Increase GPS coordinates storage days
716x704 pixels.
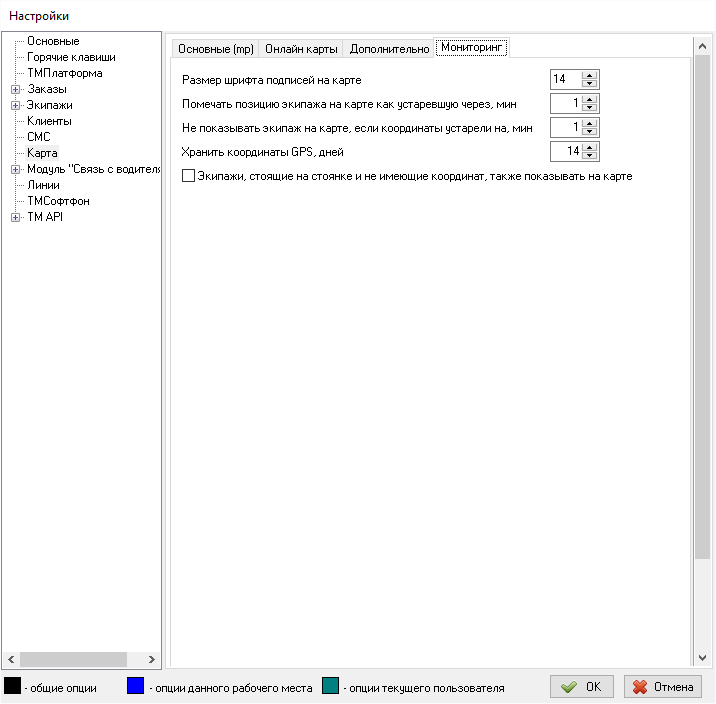pyautogui.click(x=590, y=147)
